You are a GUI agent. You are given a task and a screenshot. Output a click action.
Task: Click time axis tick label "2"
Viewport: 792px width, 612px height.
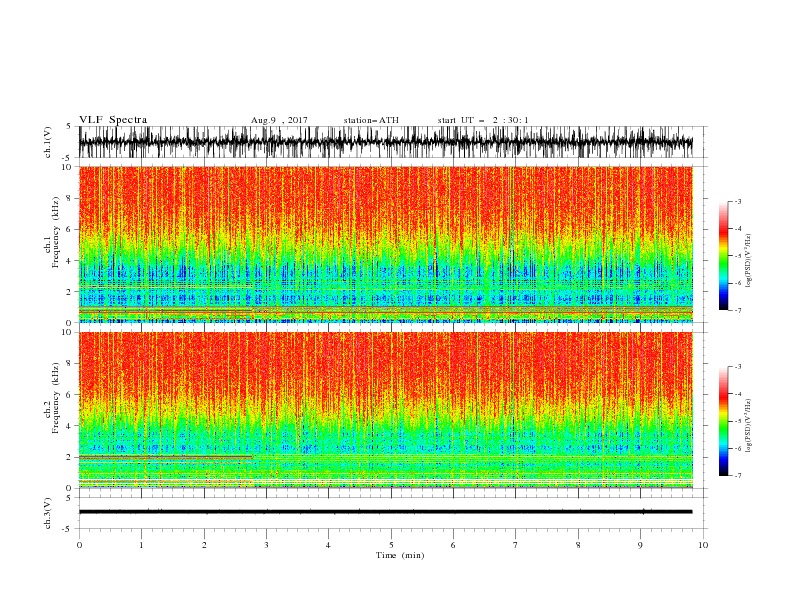tap(204, 545)
